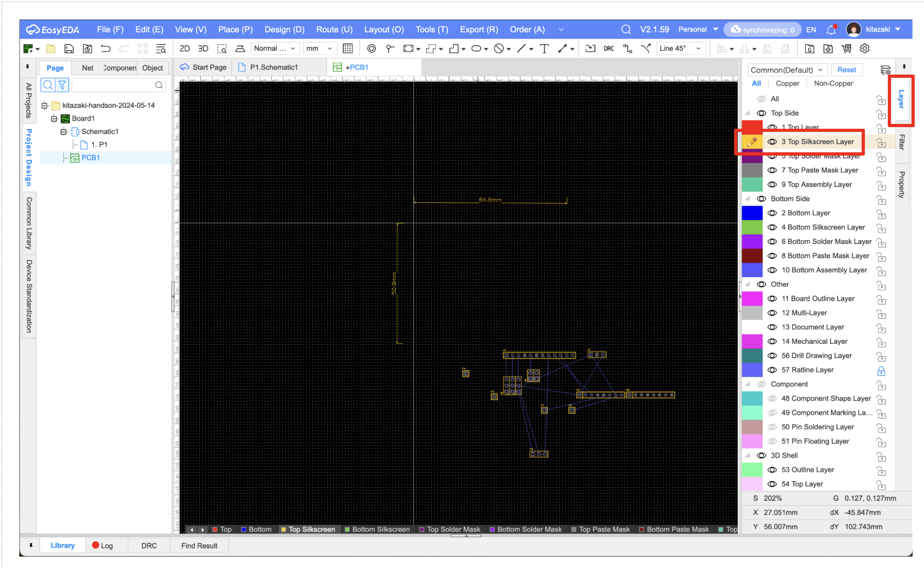The width and height of the screenshot is (924, 568).
Task: Select the Text placement tool
Action: (544, 49)
